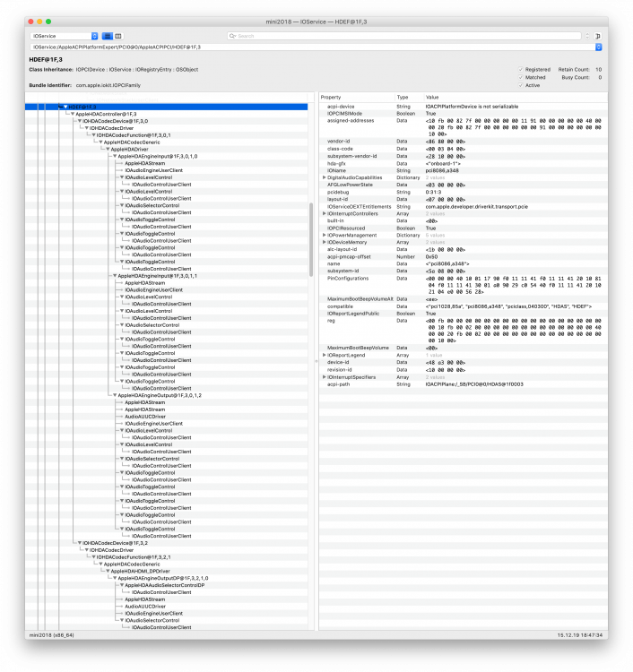
Task: Collapse the AppleHDAController@1F,3 node
Action: [73, 114]
